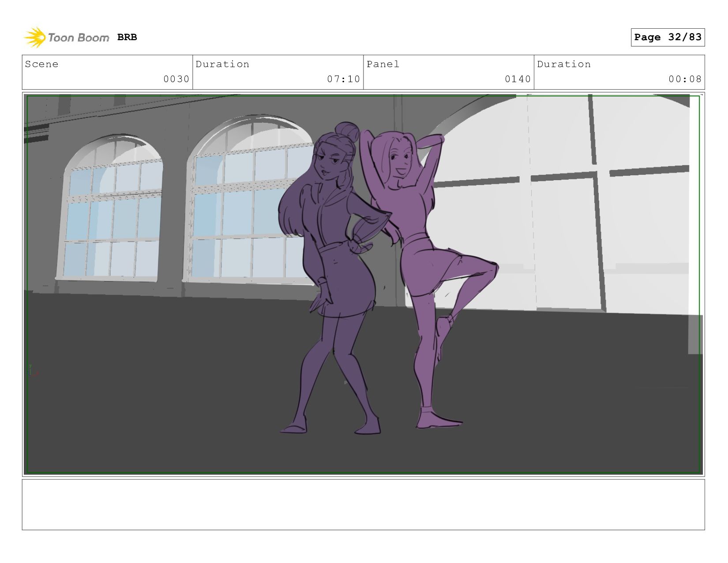
Task: Click the storyboard panel image
Action: [x=363, y=284]
